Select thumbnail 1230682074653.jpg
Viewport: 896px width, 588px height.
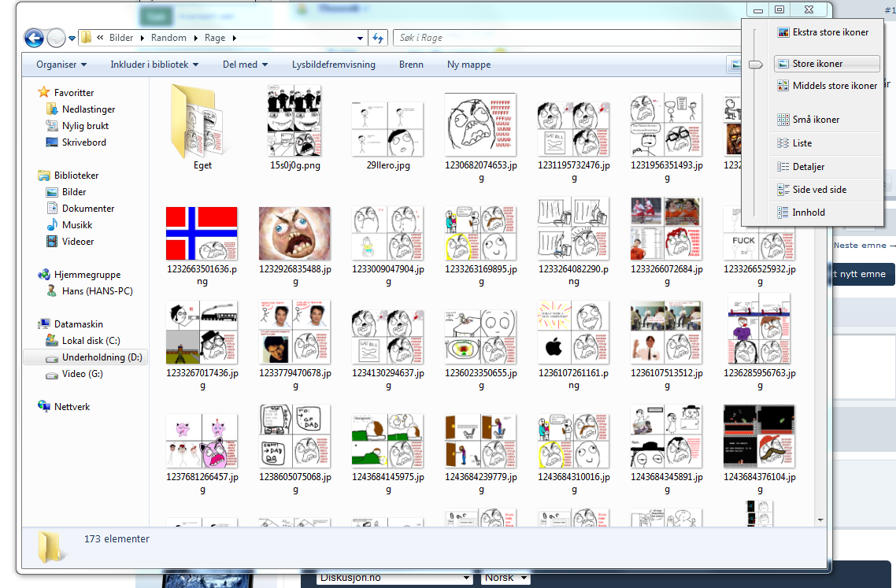[x=481, y=124]
